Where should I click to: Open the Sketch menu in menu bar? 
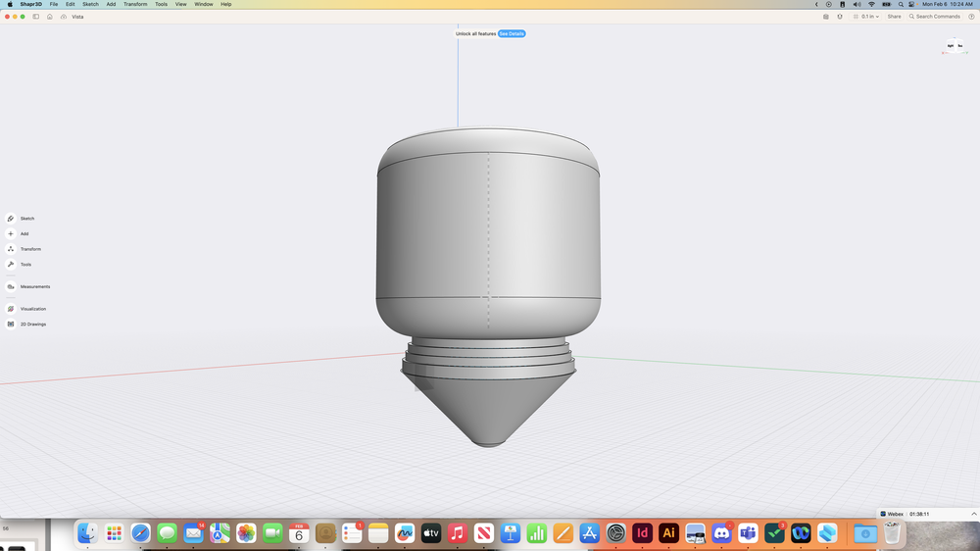coord(90,4)
